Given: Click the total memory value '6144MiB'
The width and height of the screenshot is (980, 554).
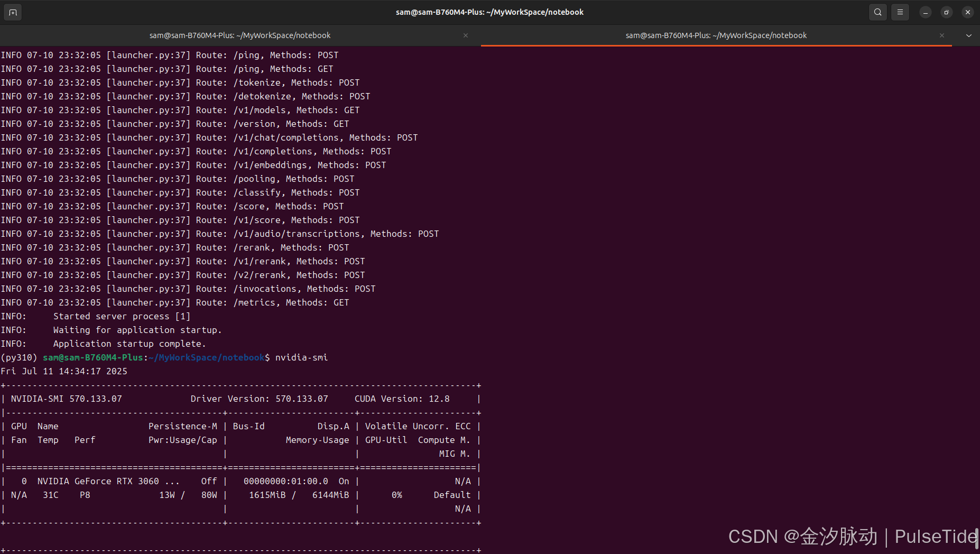Looking at the screenshot, I should click(331, 495).
